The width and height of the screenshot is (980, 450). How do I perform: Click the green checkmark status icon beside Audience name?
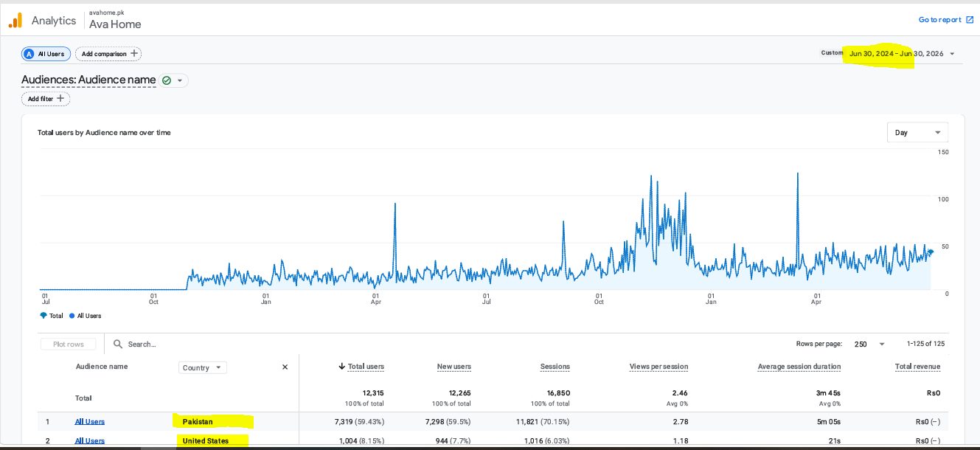point(167,80)
